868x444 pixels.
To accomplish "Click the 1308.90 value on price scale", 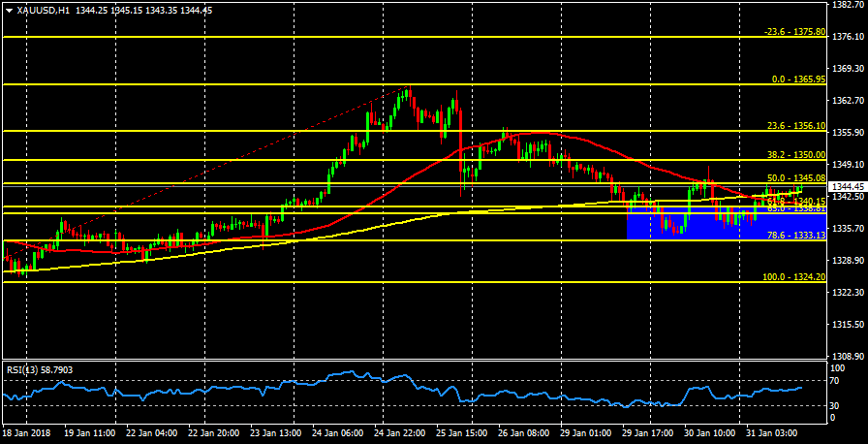I will 848,330.
